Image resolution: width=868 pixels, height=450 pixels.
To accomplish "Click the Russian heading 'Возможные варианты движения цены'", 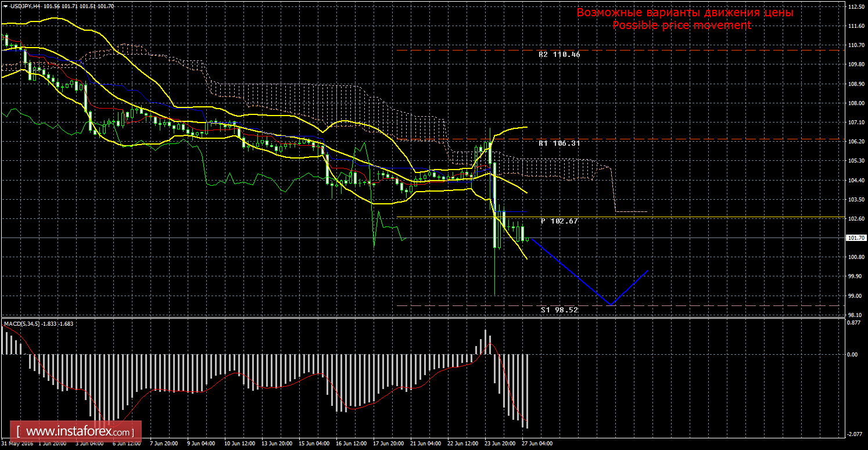I will tap(684, 13).
